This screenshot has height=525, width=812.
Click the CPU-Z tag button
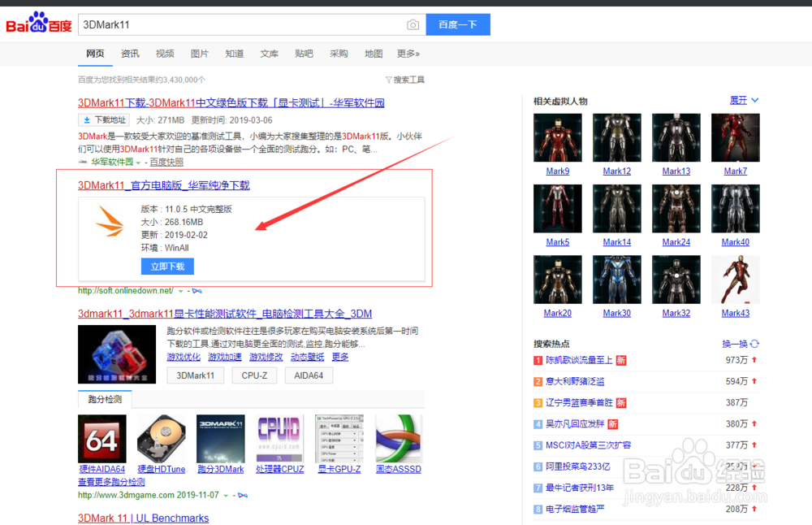pyautogui.click(x=254, y=375)
